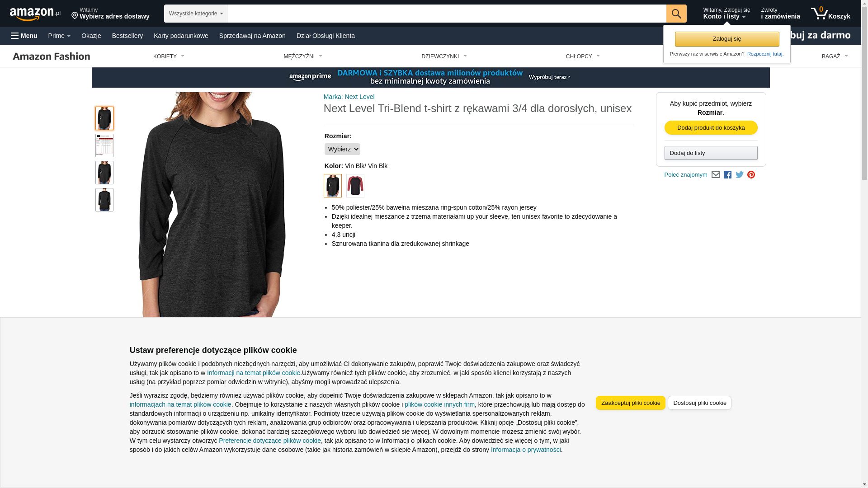Viewport: 868px width, 488px height.
Task: Share product on Facebook icon
Action: click(727, 175)
